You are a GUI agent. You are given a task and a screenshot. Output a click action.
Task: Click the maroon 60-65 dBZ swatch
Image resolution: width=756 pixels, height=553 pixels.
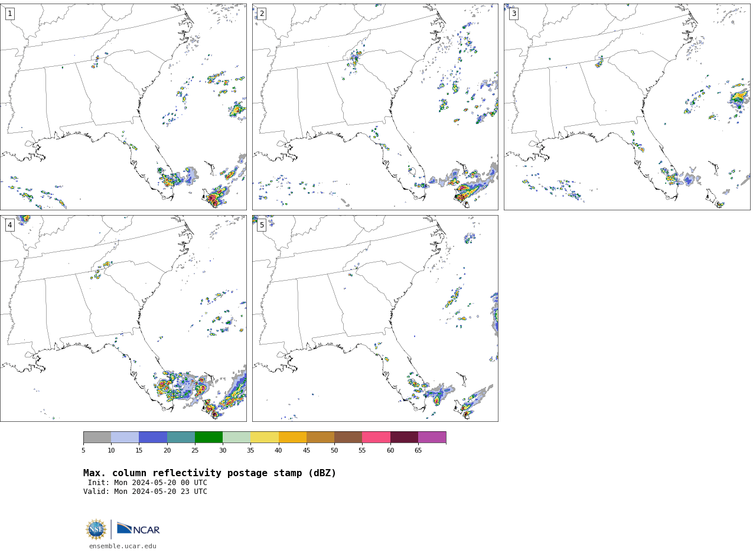pos(404,437)
